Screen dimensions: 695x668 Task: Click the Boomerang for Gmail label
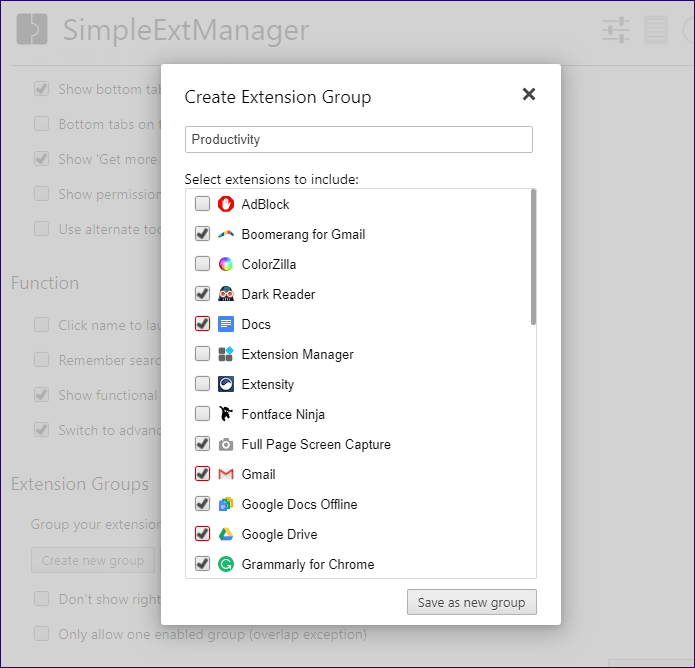303,234
